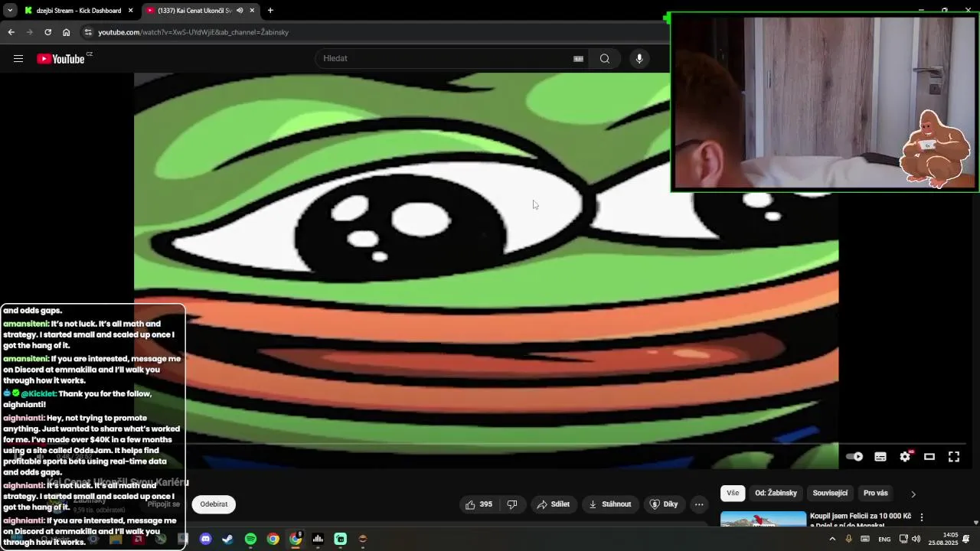The width and height of the screenshot is (980, 551).
Task: Click the YouTube search magnifier button
Action: click(605, 58)
